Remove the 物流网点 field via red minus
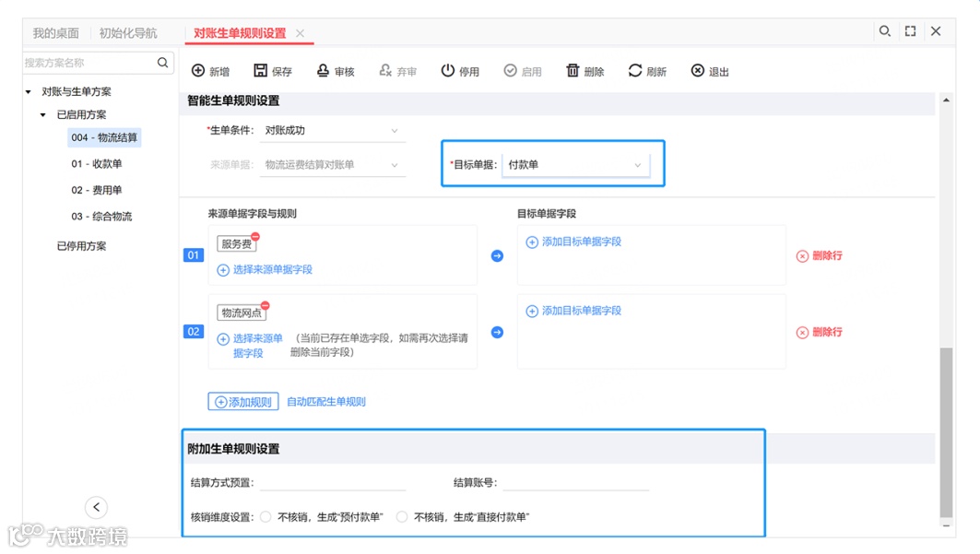Image resolution: width=980 pixels, height=554 pixels. coord(266,305)
